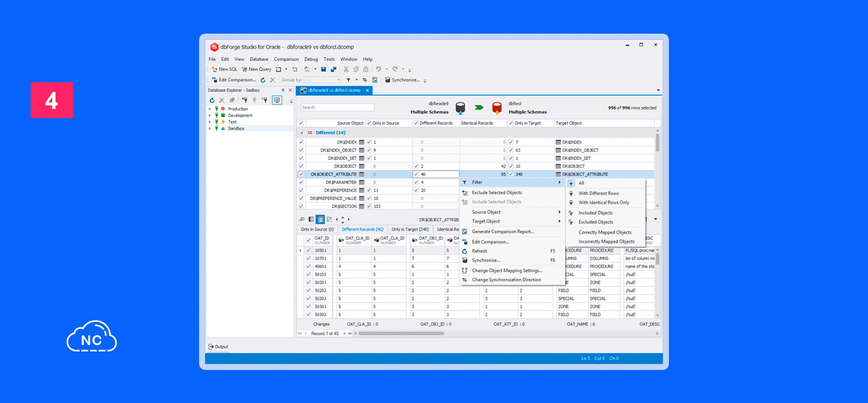
Task: Choose Change Synchronization Direction in the context menu
Action: (512, 280)
